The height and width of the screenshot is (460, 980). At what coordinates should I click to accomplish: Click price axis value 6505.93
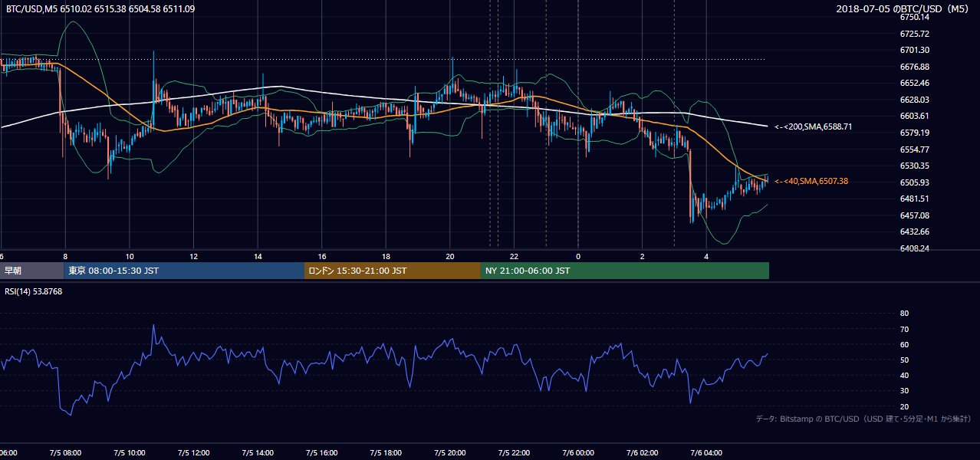pyautogui.click(x=915, y=182)
